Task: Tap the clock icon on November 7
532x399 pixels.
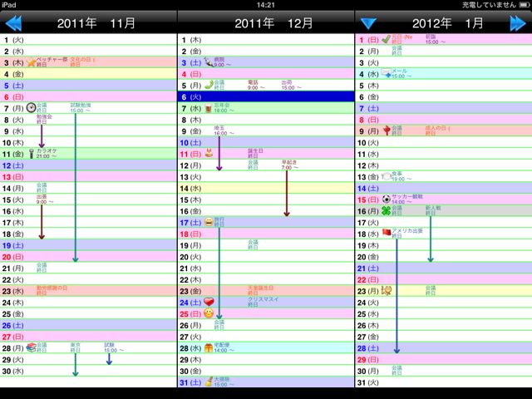Action: 31,108
